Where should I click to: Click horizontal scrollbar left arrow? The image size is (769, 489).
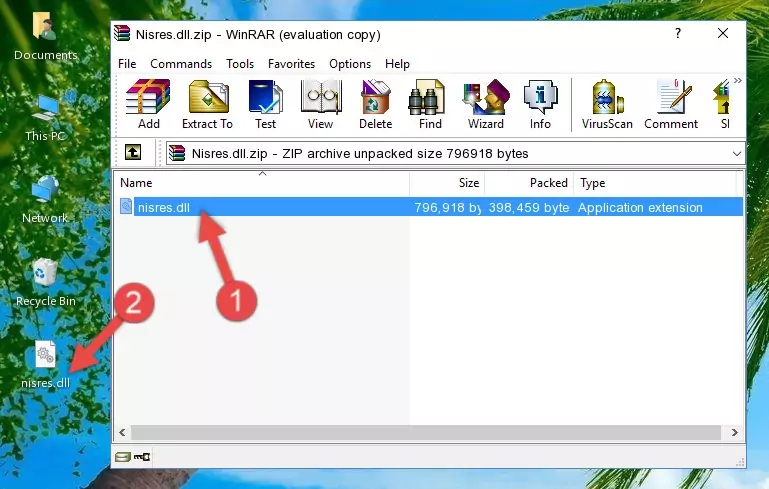[123, 433]
